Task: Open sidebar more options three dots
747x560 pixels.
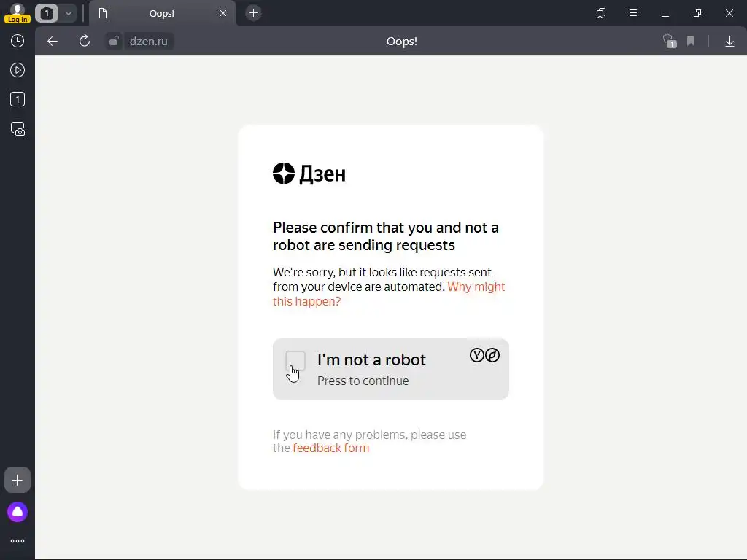Action: click(x=18, y=541)
